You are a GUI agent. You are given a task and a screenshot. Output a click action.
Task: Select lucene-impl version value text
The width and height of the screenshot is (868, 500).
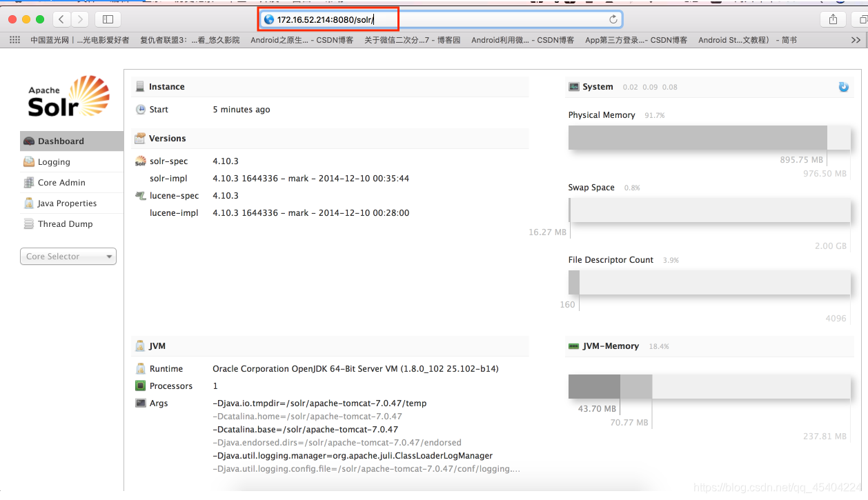point(310,212)
